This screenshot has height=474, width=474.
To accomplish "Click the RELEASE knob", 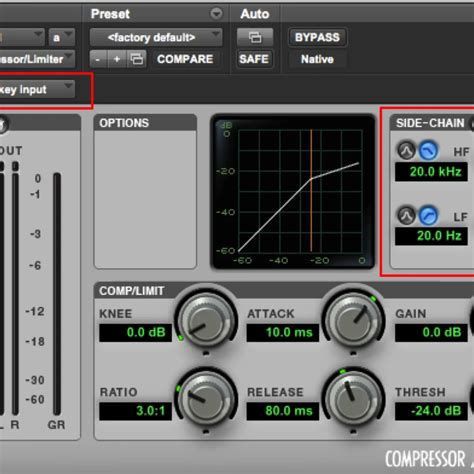I will (x=353, y=399).
